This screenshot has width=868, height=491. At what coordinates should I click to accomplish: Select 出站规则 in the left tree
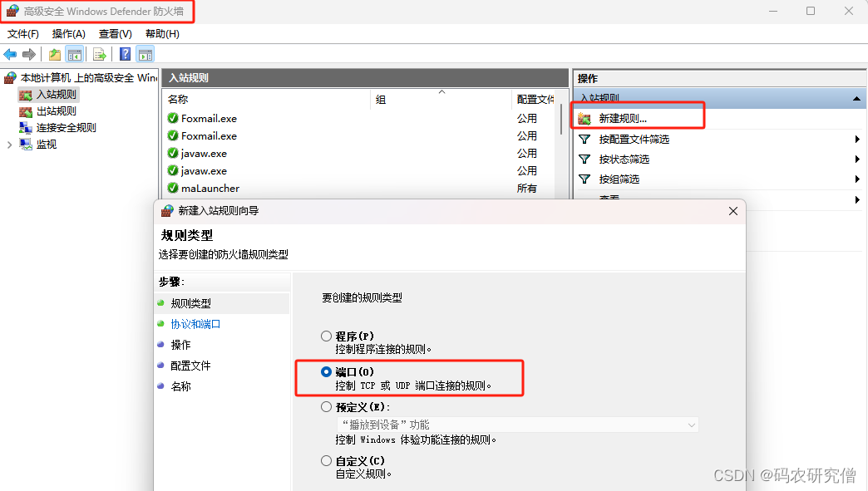pos(56,111)
